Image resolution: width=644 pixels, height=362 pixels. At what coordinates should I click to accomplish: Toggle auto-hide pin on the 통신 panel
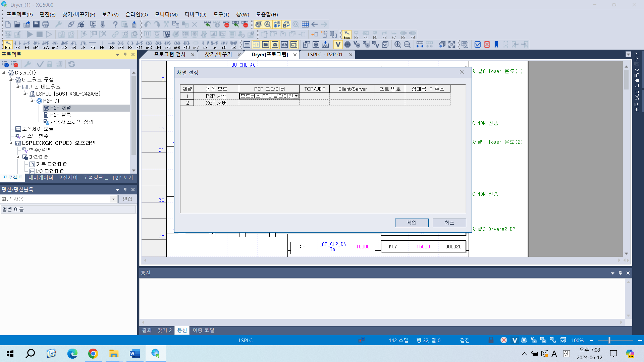pyautogui.click(x=620, y=273)
